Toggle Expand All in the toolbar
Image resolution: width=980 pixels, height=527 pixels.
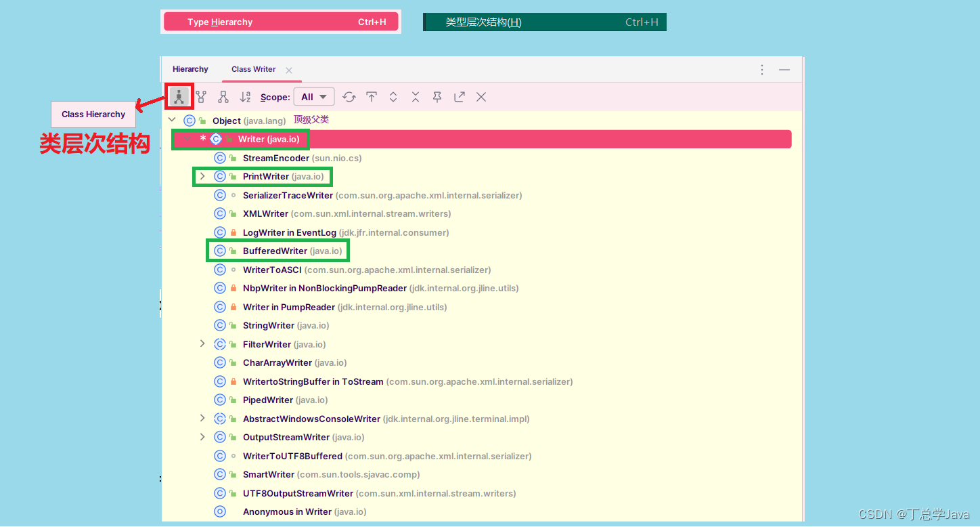(x=393, y=96)
